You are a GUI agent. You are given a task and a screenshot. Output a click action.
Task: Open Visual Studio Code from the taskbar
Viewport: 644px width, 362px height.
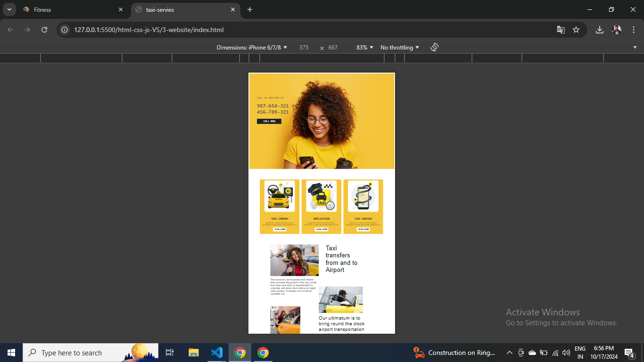[x=217, y=353]
